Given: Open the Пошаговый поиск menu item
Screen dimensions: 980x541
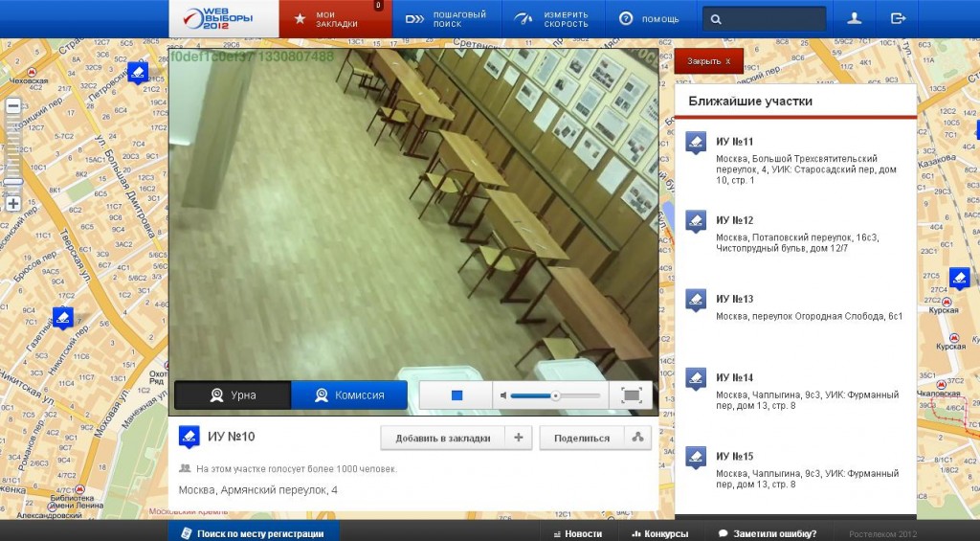Looking at the screenshot, I should [x=447, y=18].
